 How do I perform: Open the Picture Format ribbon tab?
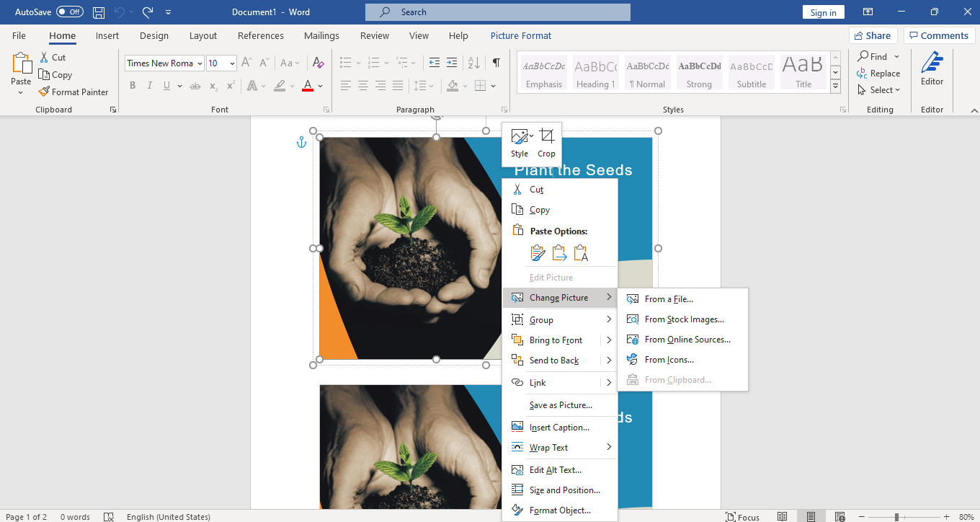[520, 35]
